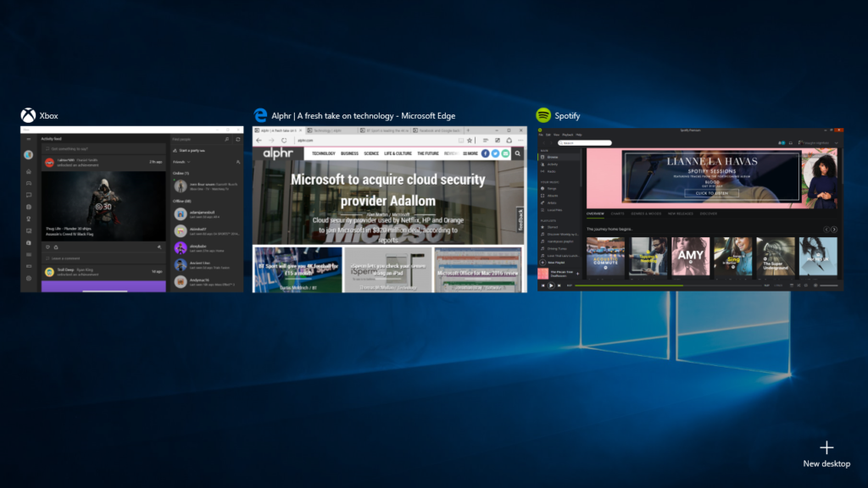Open the Xbox achievements trophy icon
Image resolution: width=868 pixels, height=488 pixels.
(x=29, y=219)
